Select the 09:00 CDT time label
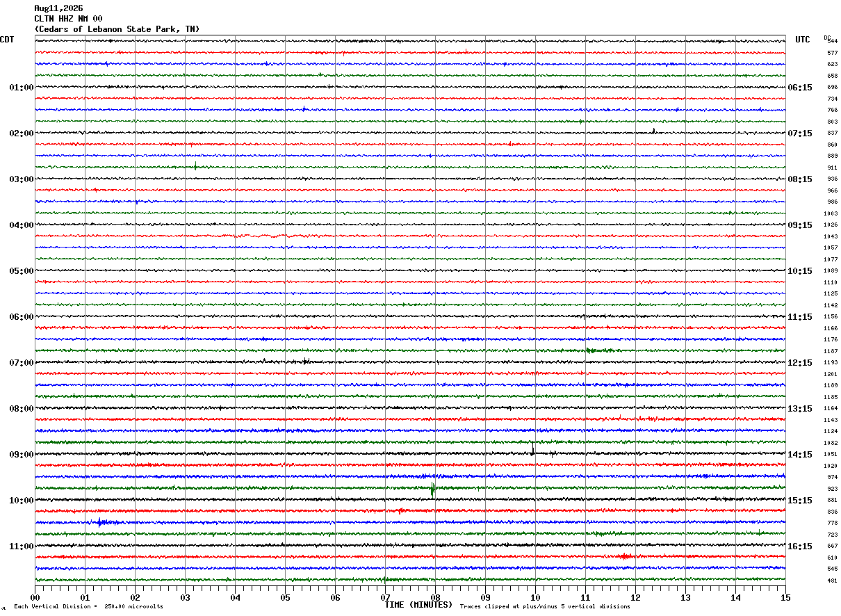The width and height of the screenshot is (841, 616). (22, 455)
